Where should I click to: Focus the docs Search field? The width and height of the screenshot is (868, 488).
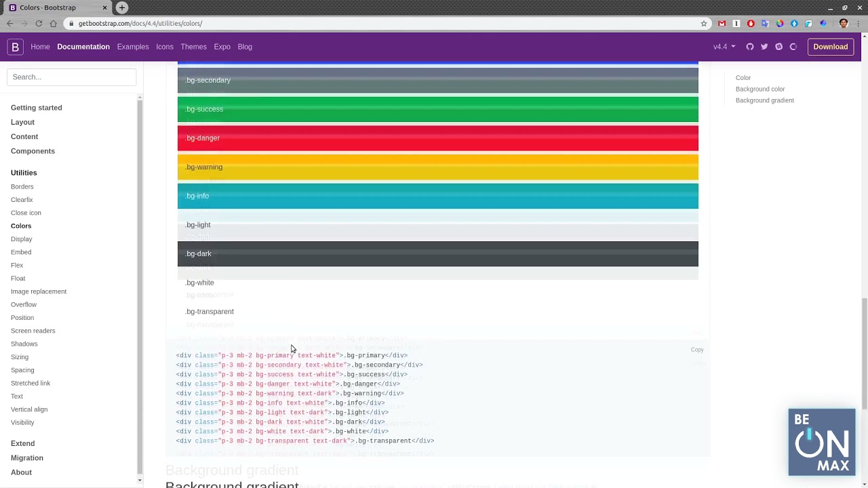pos(71,77)
